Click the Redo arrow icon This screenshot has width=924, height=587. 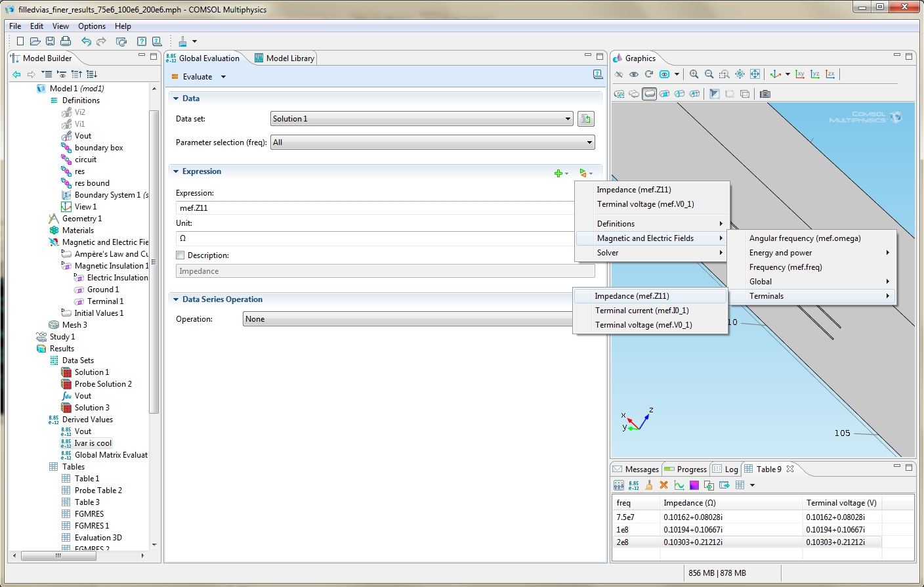(x=101, y=41)
